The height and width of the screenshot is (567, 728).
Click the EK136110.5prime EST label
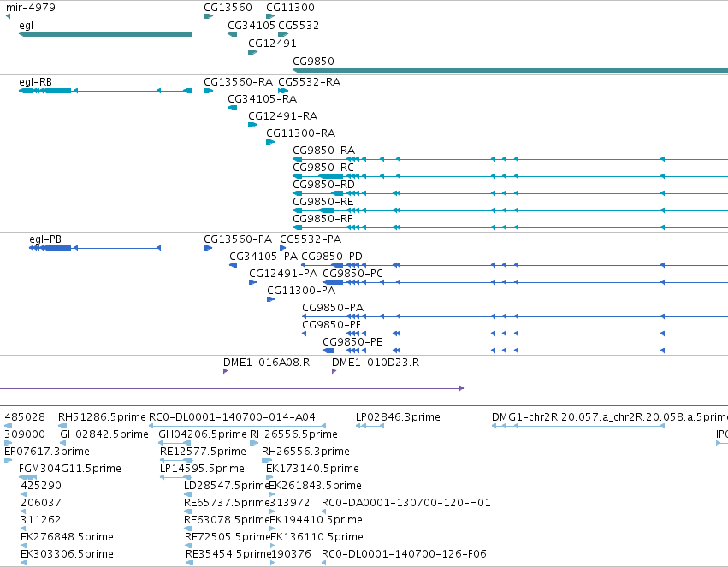click(317, 538)
